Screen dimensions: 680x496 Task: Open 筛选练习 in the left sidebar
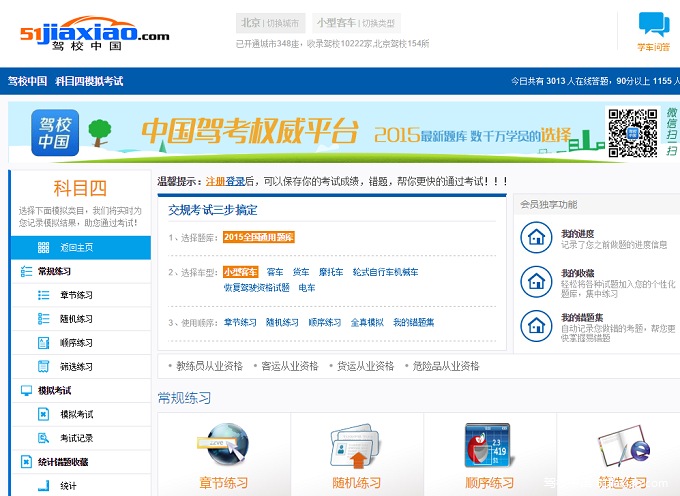click(81, 367)
